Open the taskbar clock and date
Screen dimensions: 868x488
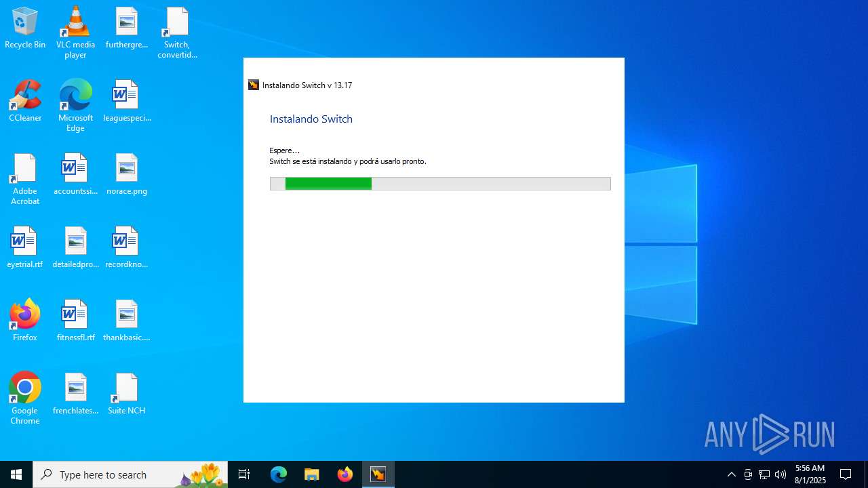click(810, 474)
